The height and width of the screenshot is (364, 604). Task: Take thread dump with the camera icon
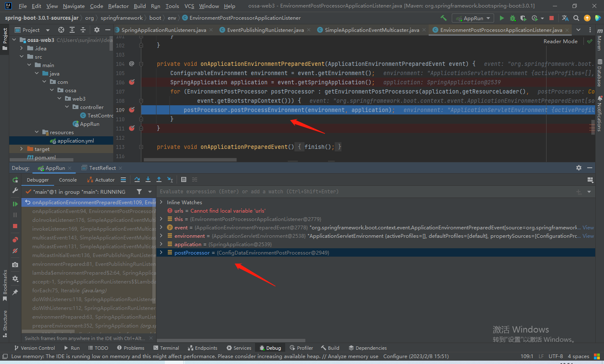point(15,265)
